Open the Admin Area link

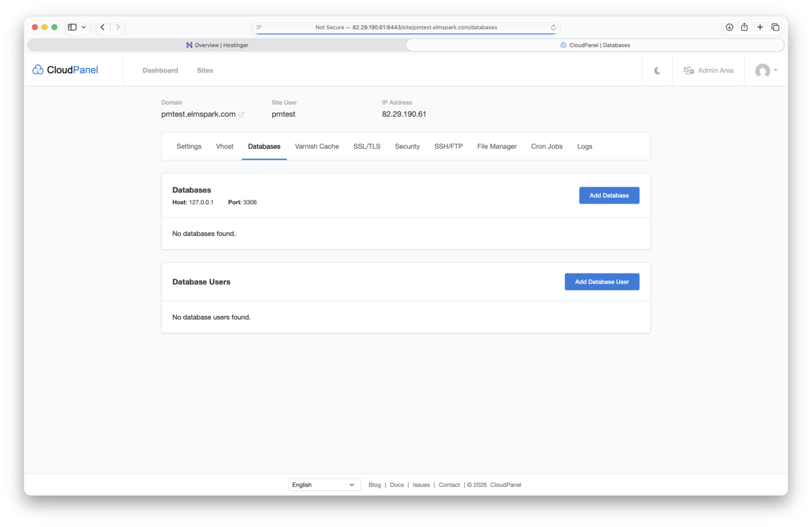[708, 70]
